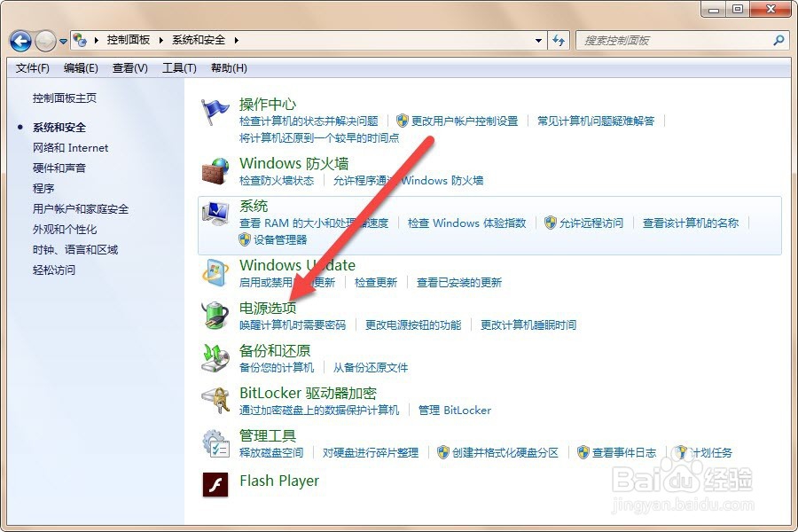
Task: Click the 系统和安全 breadcrumb in address bar
Action: (x=199, y=40)
